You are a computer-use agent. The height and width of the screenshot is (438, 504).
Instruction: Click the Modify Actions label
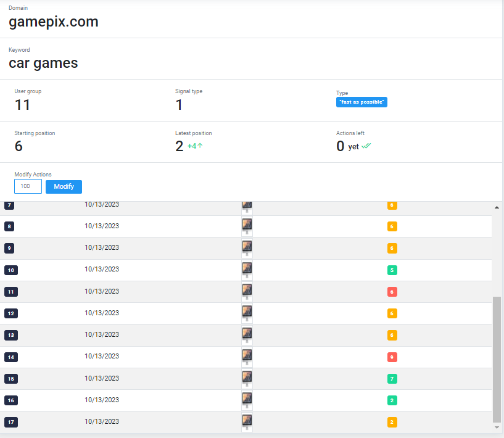(33, 175)
